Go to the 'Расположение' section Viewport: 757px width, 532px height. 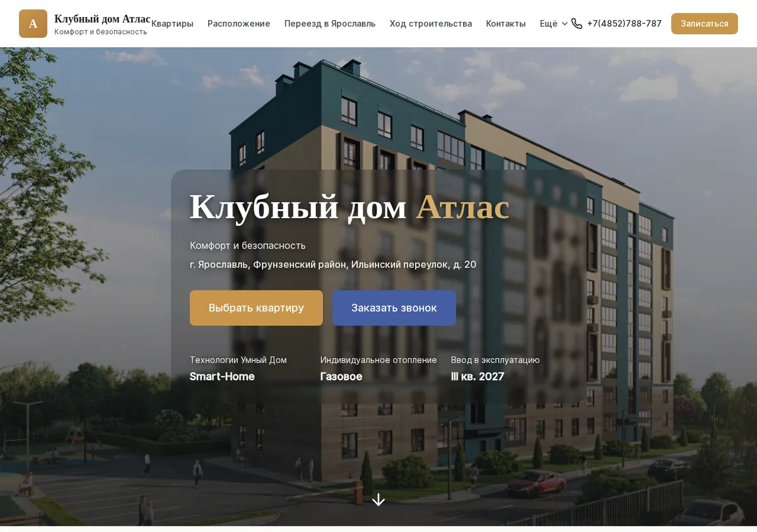tap(238, 23)
